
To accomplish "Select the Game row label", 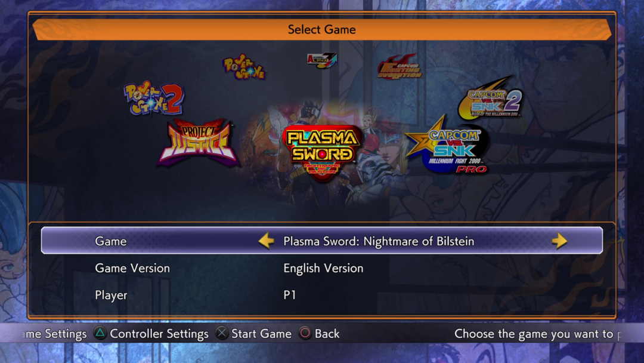I will 110,241.
